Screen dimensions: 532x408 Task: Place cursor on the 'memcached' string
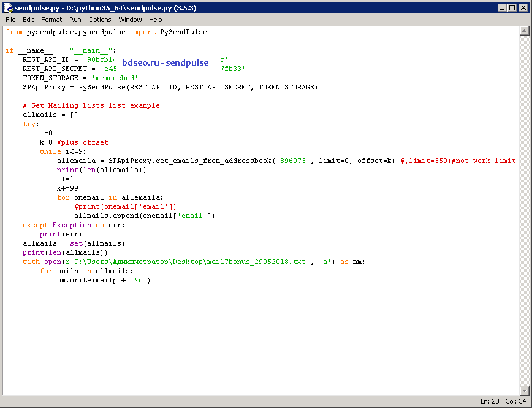pos(115,78)
